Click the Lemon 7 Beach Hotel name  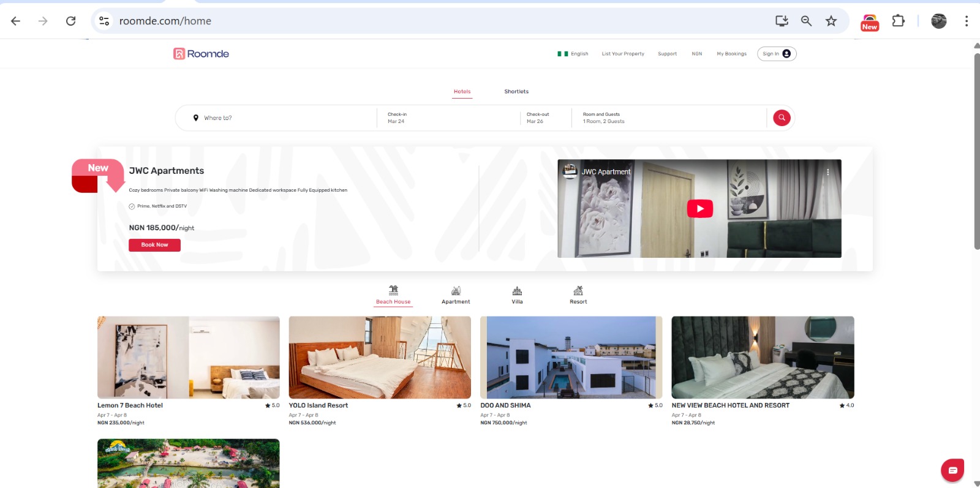tap(130, 405)
